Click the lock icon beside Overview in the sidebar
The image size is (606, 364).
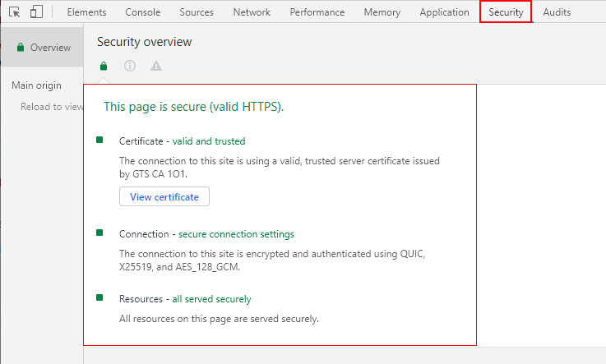(20, 48)
